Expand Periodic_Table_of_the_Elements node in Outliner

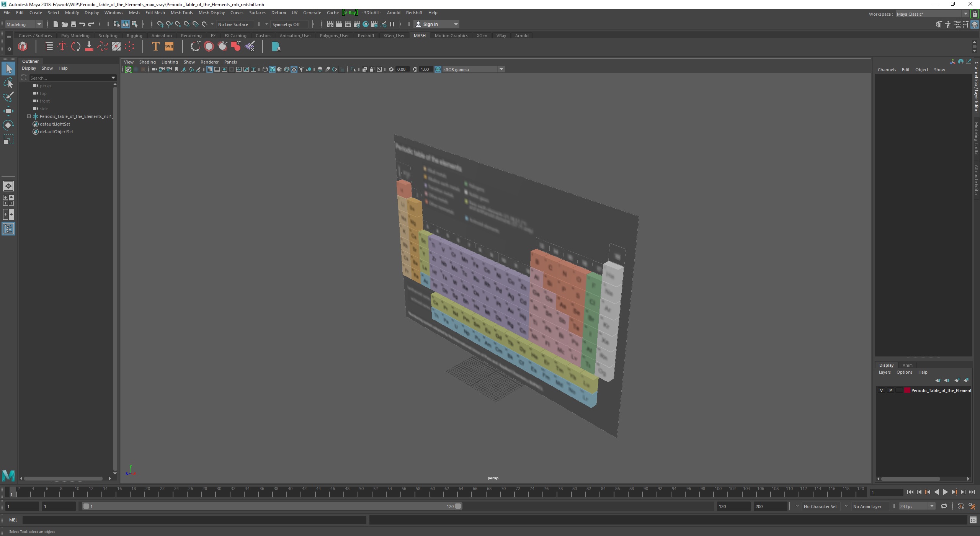click(29, 116)
